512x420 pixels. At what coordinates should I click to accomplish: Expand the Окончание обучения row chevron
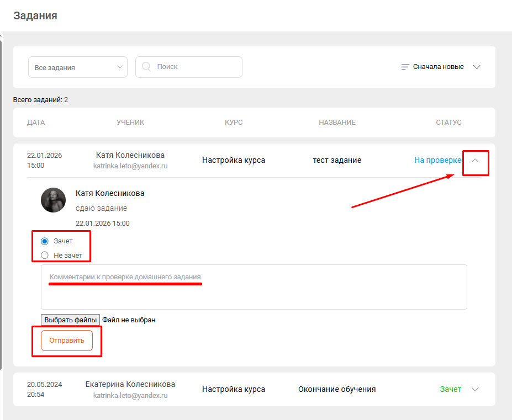[x=475, y=389]
